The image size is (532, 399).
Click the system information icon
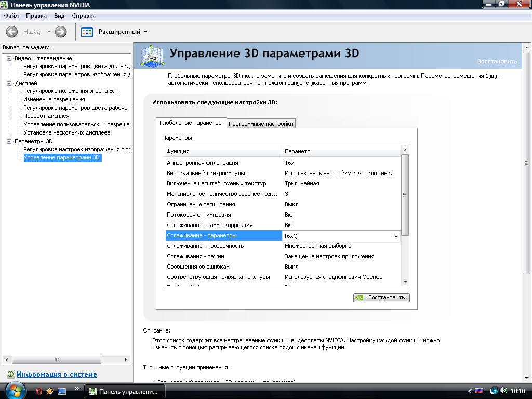coord(10,374)
